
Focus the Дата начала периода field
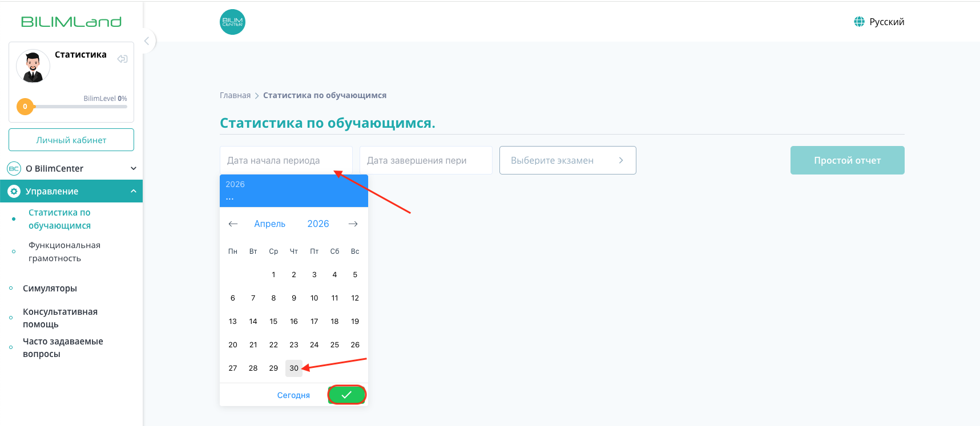click(x=286, y=160)
